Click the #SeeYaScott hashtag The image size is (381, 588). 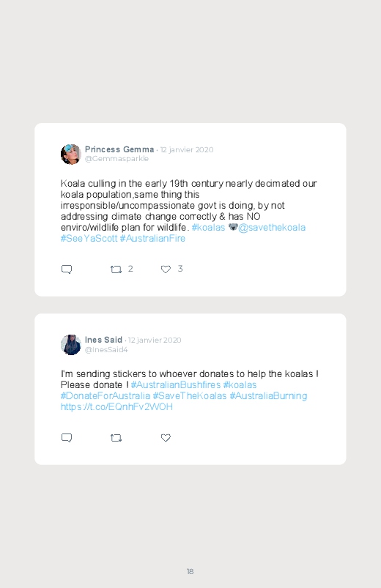tap(89, 239)
